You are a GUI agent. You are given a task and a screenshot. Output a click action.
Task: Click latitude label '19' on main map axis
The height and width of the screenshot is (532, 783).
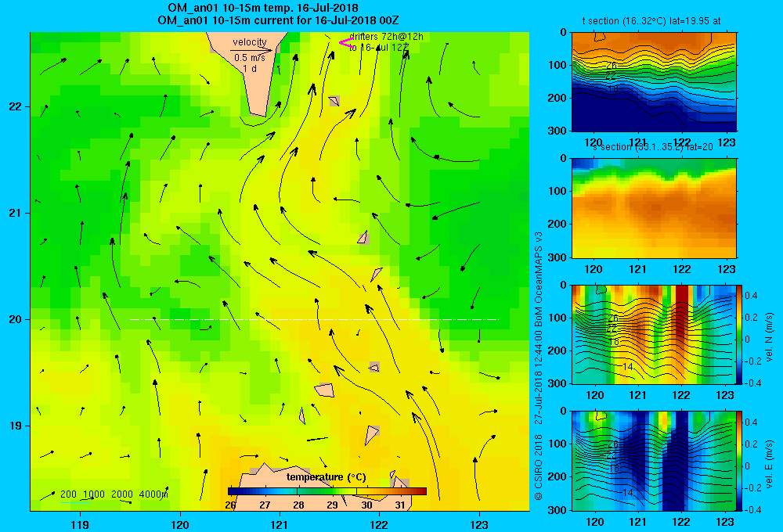(16, 426)
